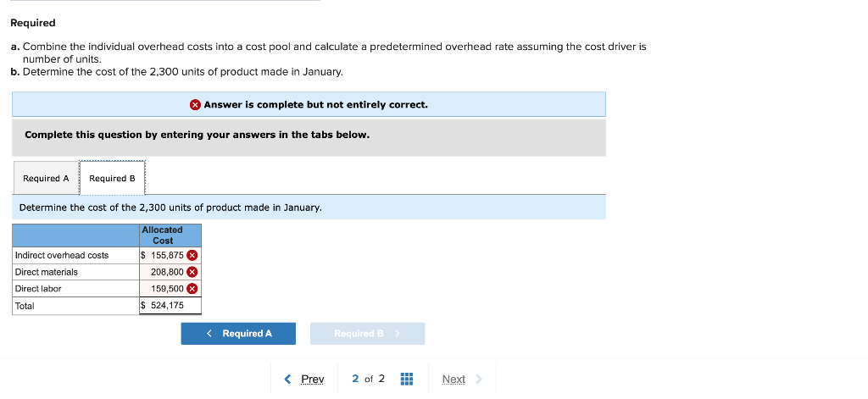
Task: Click the '2 of 2' page indicator
Action: click(368, 379)
